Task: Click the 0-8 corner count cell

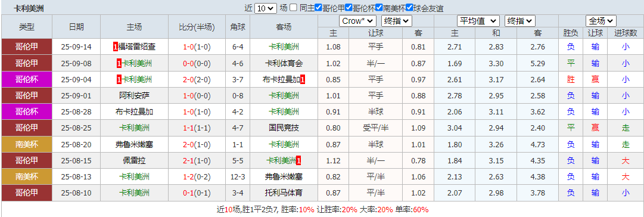Action: pos(238,95)
